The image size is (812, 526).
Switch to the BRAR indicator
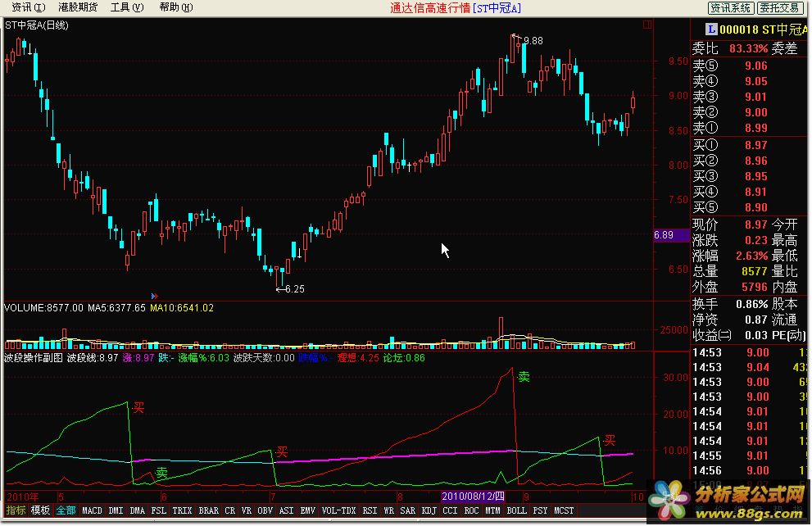point(209,510)
